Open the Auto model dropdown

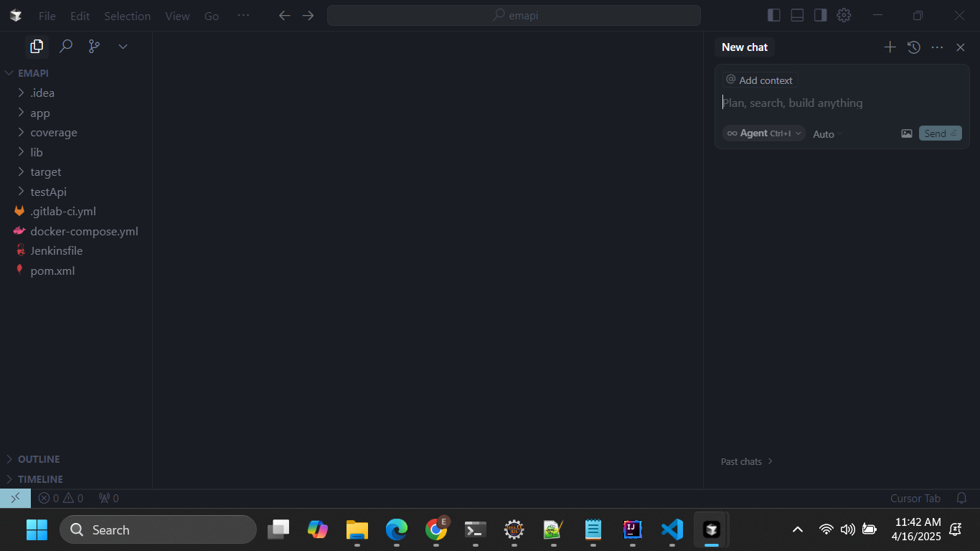[828, 134]
